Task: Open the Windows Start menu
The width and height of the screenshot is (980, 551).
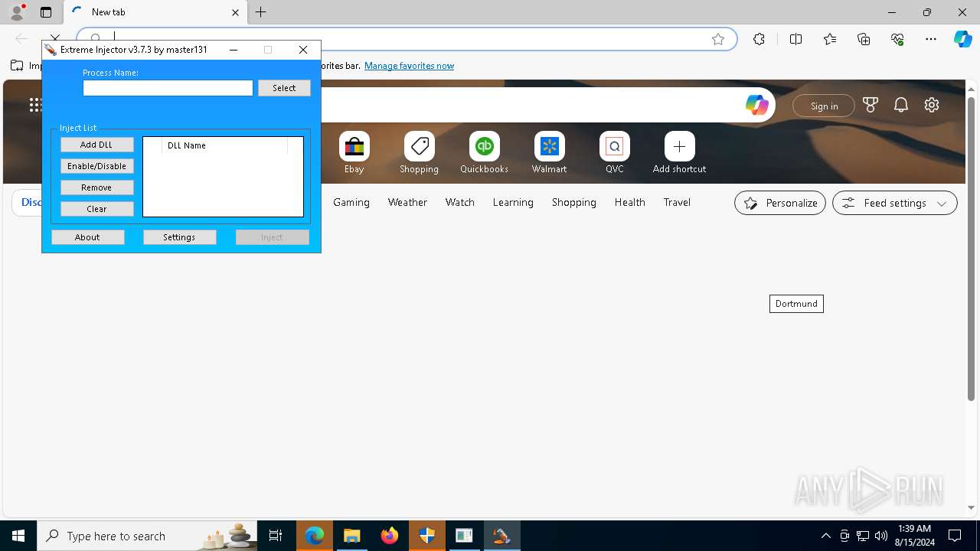Action: (18, 536)
